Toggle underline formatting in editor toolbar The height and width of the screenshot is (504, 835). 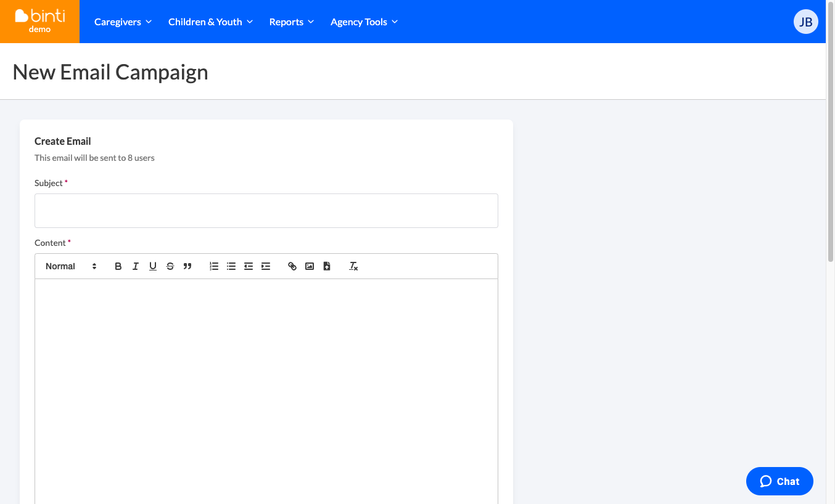click(153, 266)
